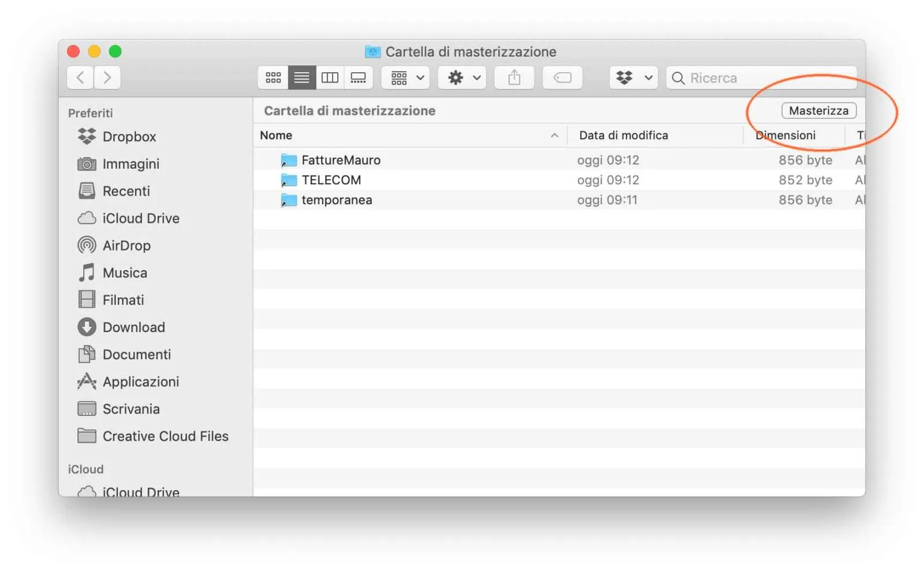
Task: Toggle list view in the view switcher
Action: pyautogui.click(x=301, y=77)
